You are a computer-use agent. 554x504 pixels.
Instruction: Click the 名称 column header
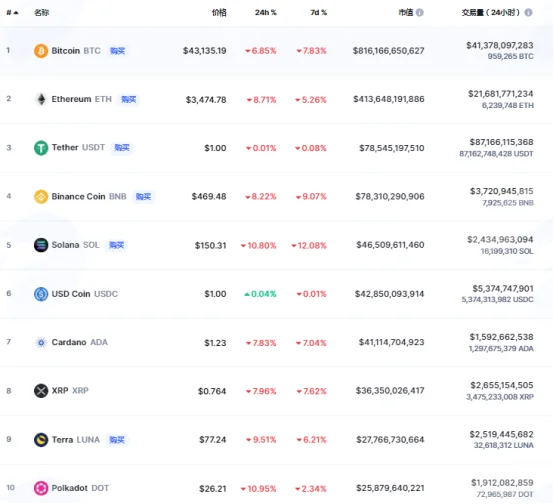[x=41, y=13]
